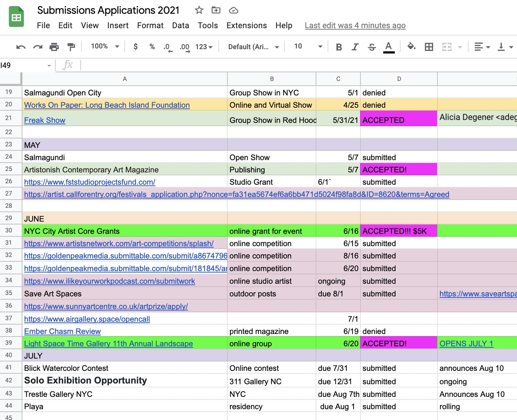Open the Google Sheets home icon
The image size is (517, 420).
(16, 17)
